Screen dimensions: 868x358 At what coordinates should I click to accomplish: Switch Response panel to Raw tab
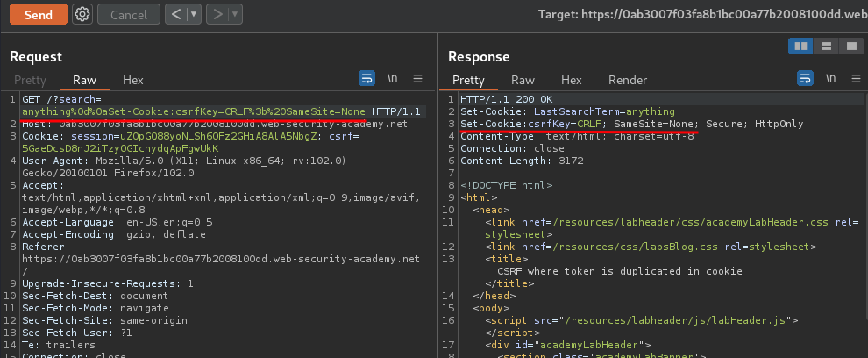point(523,81)
